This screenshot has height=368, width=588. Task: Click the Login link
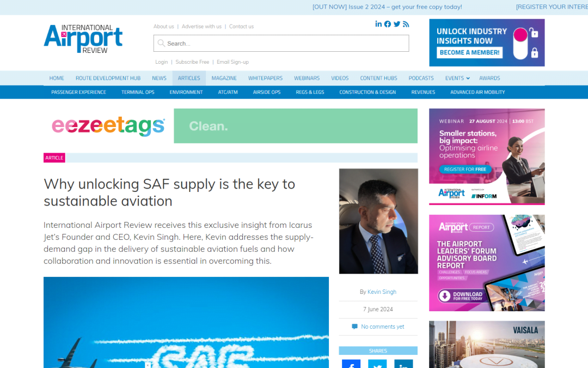tap(162, 62)
